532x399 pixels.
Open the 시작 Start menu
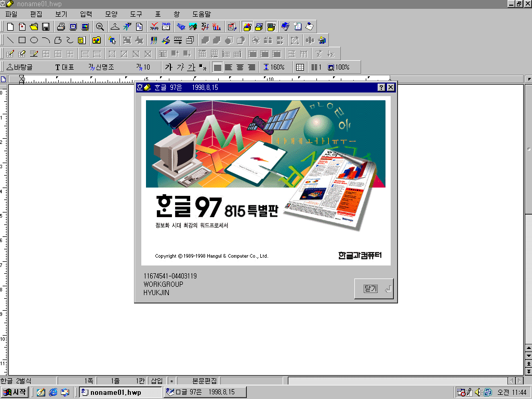15,392
